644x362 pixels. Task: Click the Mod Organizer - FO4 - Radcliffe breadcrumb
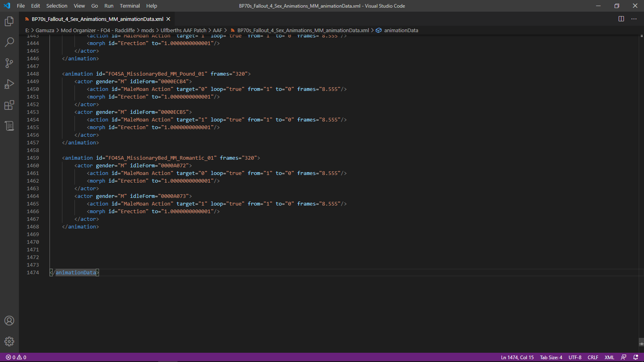point(98,30)
